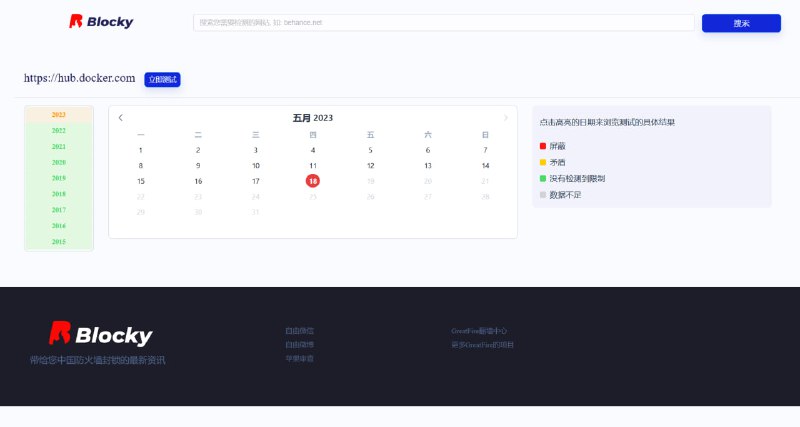
Task: Select year 2023 in the year list
Action: (x=59, y=115)
